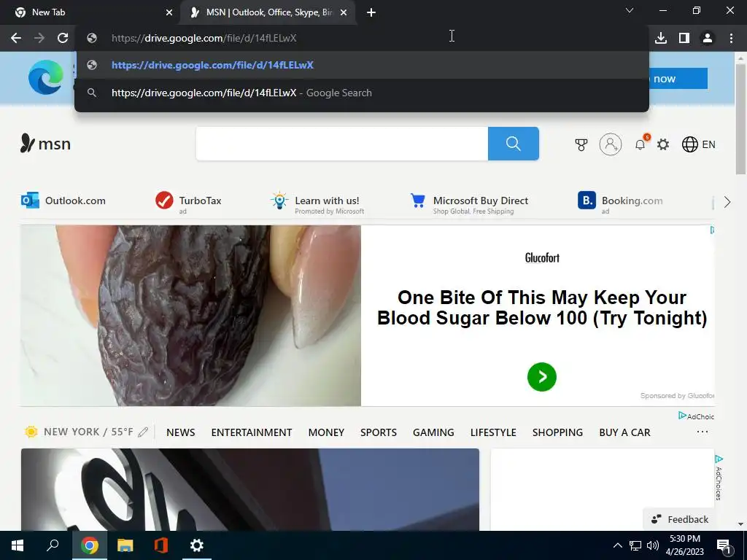
Task: Click the Glucofort ad image
Action: point(190,315)
